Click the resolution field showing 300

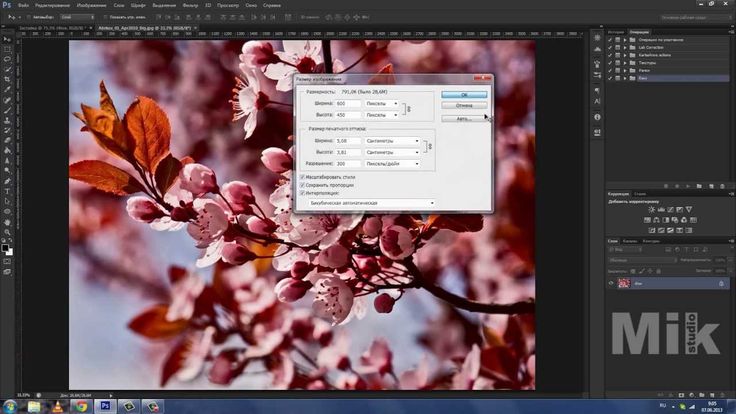point(348,164)
